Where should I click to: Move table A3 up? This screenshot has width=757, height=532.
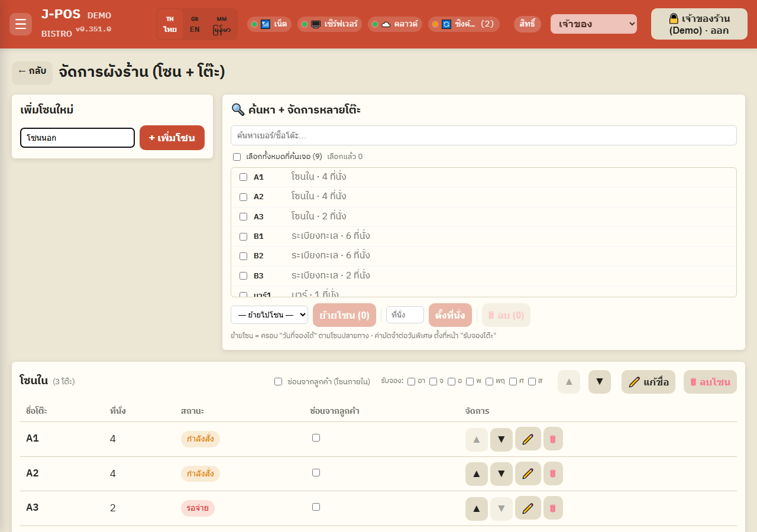477,508
